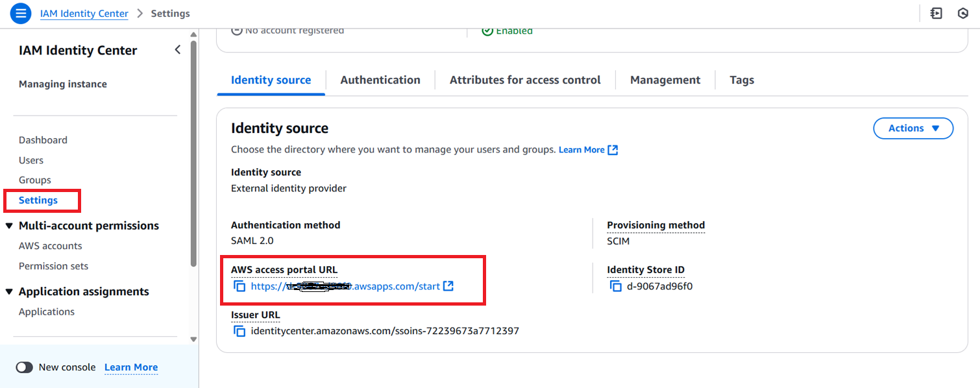Screen dimensions: 980x388
Task: Launch CloudShell from the top bar
Action: point(937,13)
